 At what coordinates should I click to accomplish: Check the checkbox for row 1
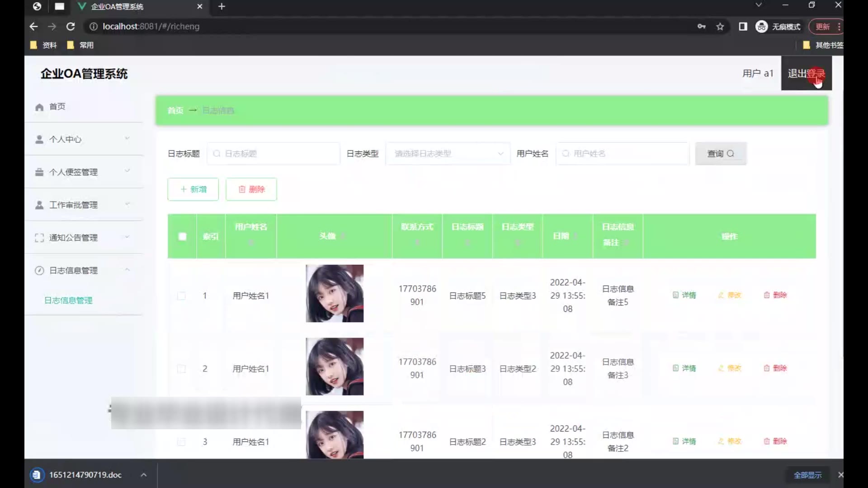(x=182, y=296)
